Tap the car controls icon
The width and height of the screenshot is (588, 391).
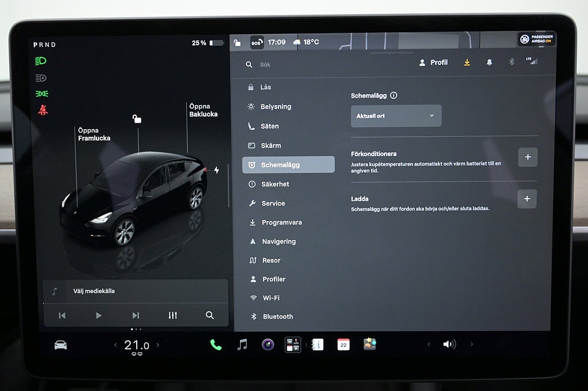[61, 345]
